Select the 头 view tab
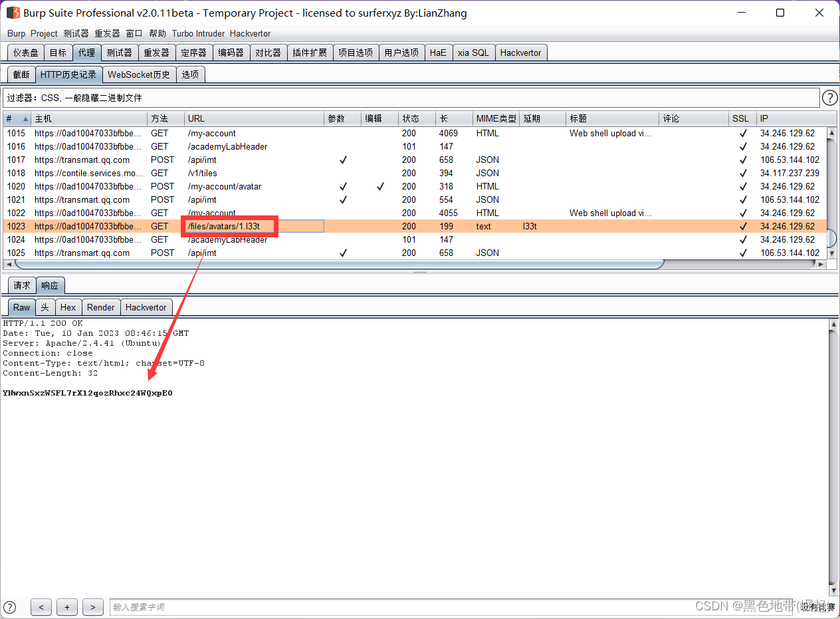The width and height of the screenshot is (840, 619). coord(45,307)
